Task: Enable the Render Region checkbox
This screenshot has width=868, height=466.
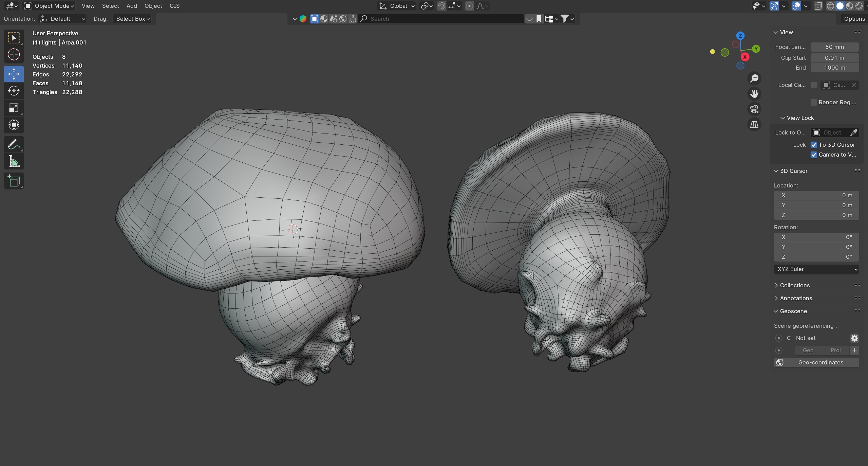Action: click(814, 102)
